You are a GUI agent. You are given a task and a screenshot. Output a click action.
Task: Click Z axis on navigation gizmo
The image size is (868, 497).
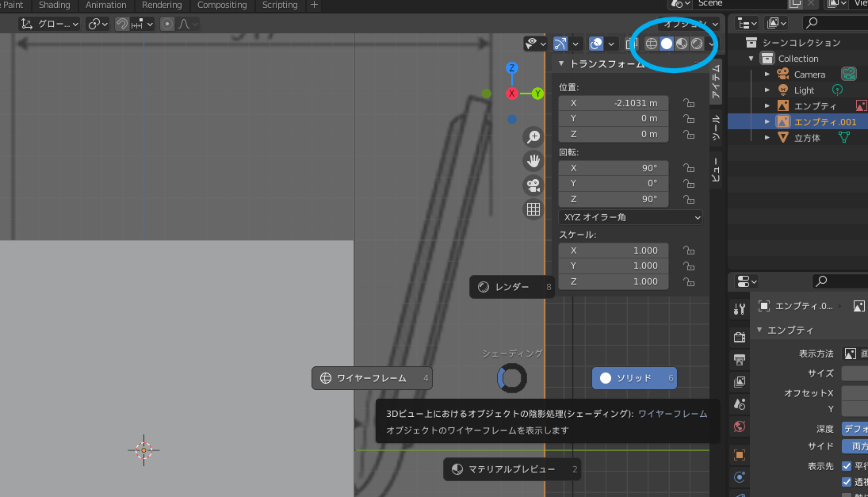point(511,67)
